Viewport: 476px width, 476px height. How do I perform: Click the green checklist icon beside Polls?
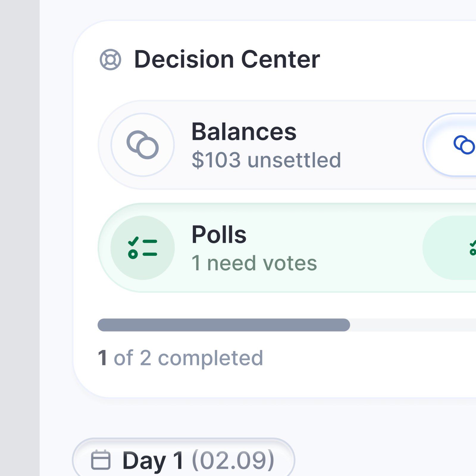coord(143,248)
